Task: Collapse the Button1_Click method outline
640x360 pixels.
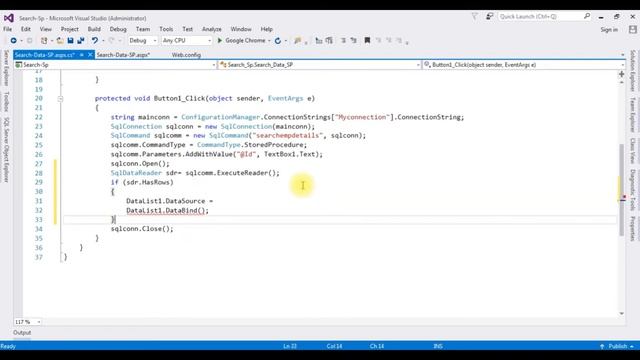Action: (60, 98)
